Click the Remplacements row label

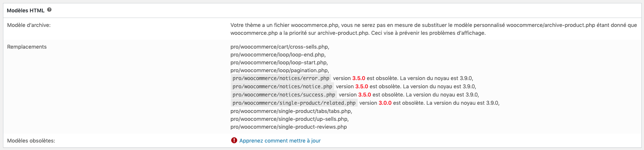click(x=27, y=47)
